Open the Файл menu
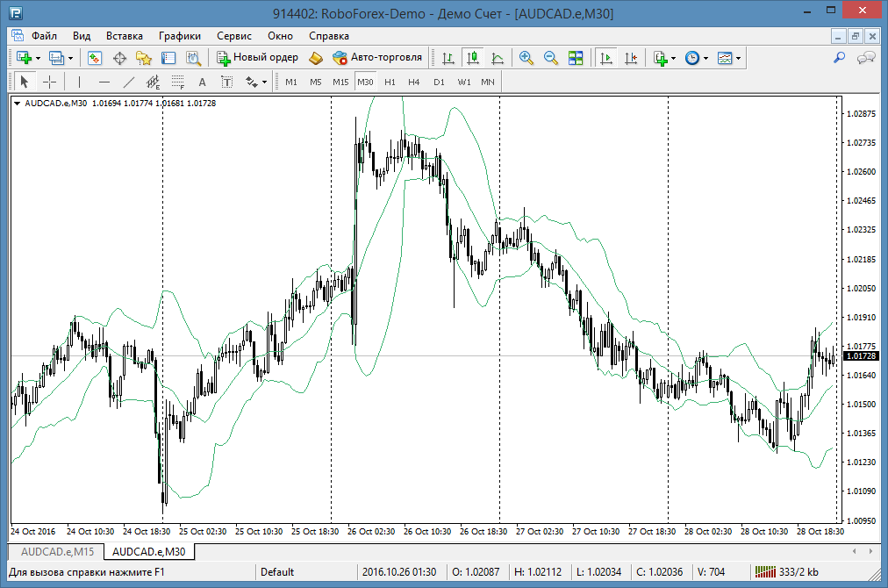Screen dimensions: 888x588 tap(44, 36)
